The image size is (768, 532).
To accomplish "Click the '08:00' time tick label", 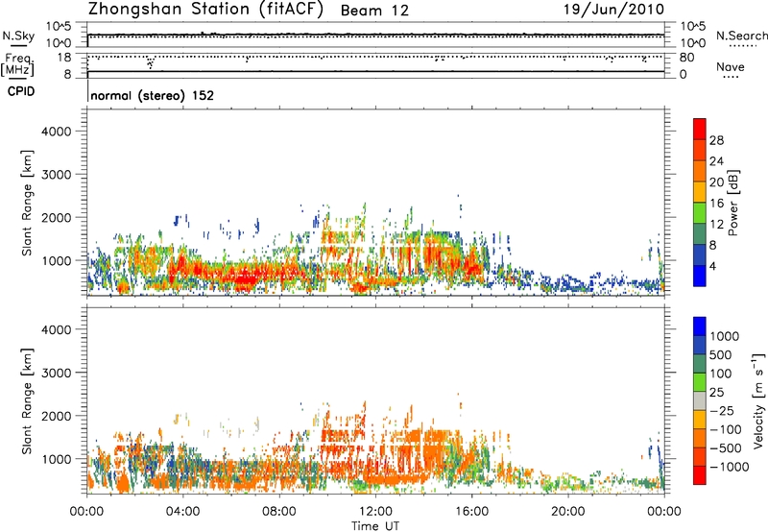I will point(279,512).
